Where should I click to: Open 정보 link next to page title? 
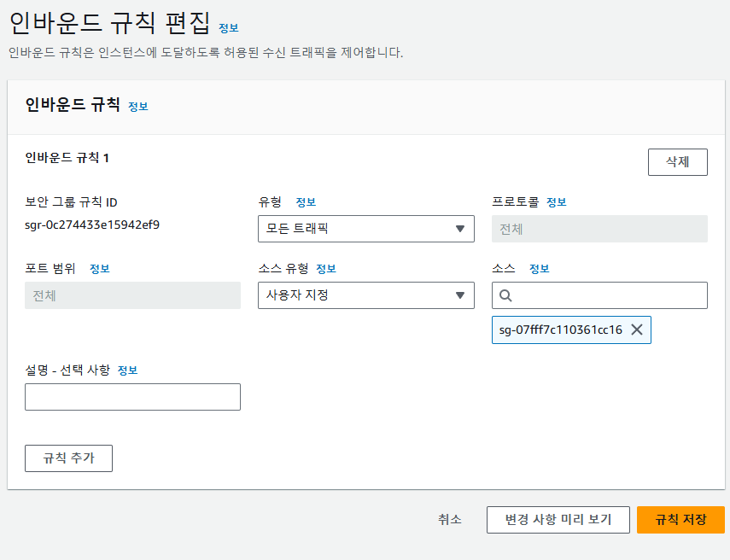click(229, 28)
